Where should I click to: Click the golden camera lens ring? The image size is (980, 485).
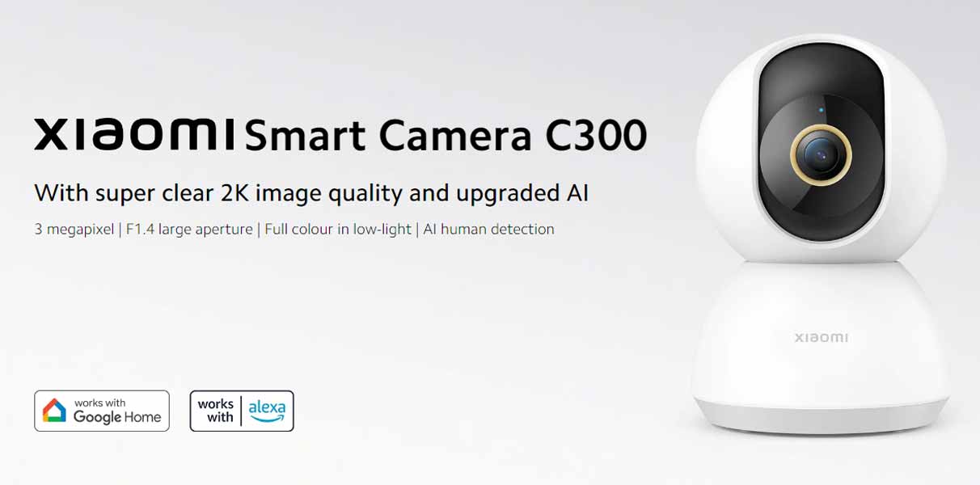coord(821,154)
